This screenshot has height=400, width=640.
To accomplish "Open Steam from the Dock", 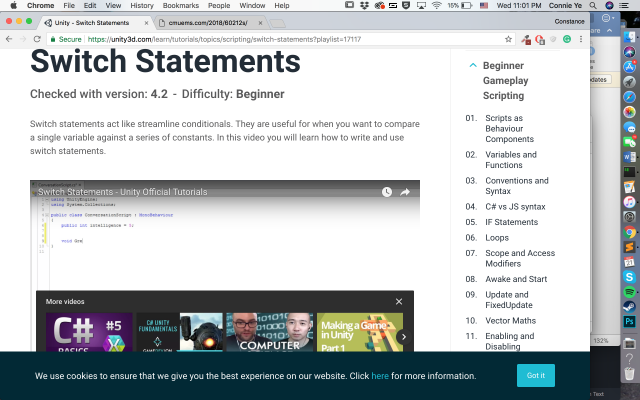I will (x=629, y=307).
